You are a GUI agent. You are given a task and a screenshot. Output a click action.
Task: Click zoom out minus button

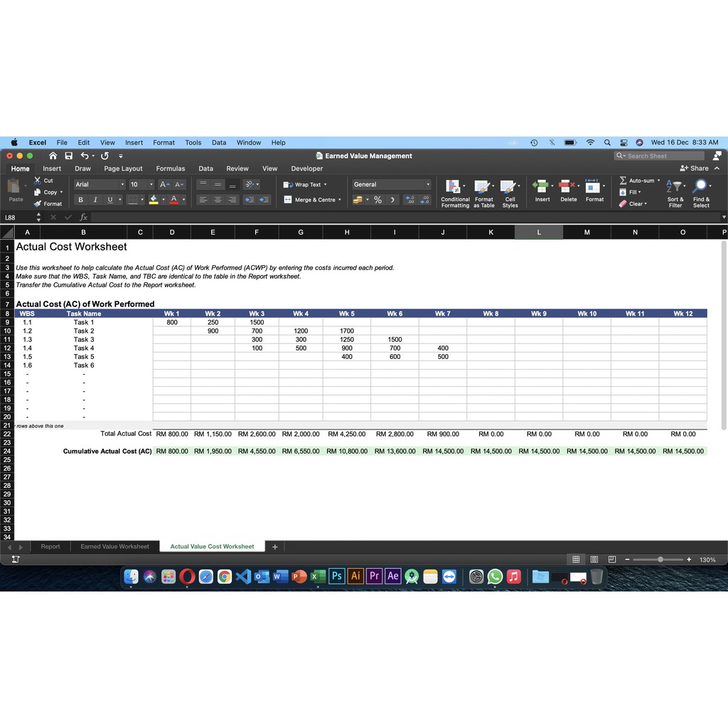pyautogui.click(x=627, y=560)
